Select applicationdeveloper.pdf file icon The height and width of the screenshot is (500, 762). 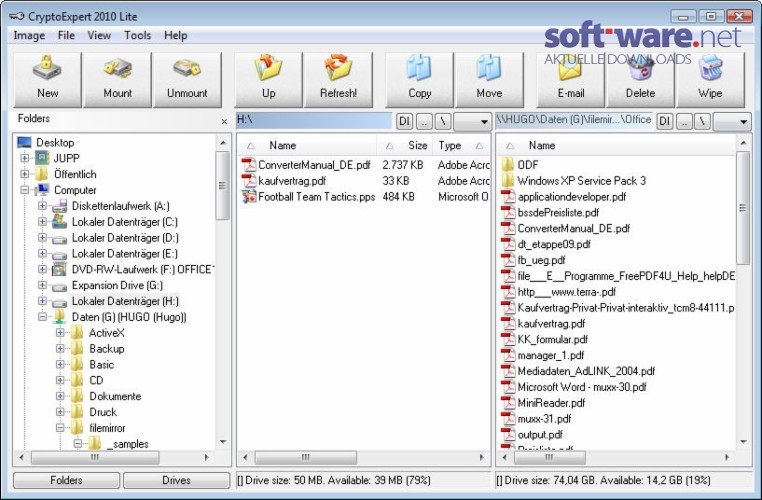(508, 197)
